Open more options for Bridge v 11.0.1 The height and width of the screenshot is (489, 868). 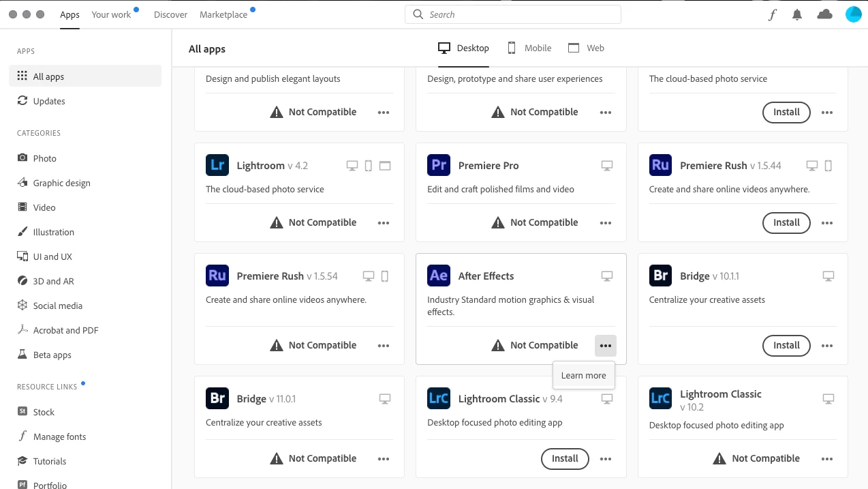384,458
